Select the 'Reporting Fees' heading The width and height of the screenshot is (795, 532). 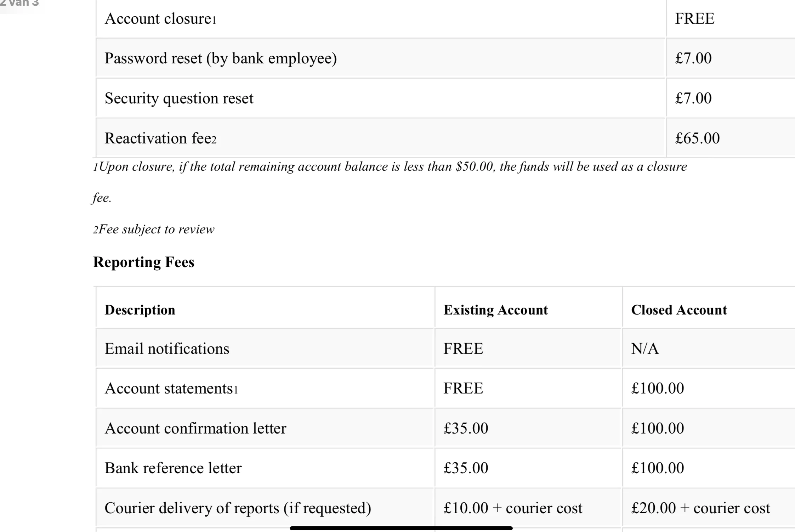[x=143, y=262]
